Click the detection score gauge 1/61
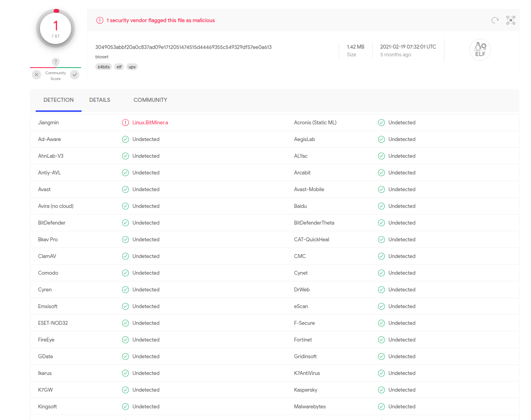 click(56, 28)
